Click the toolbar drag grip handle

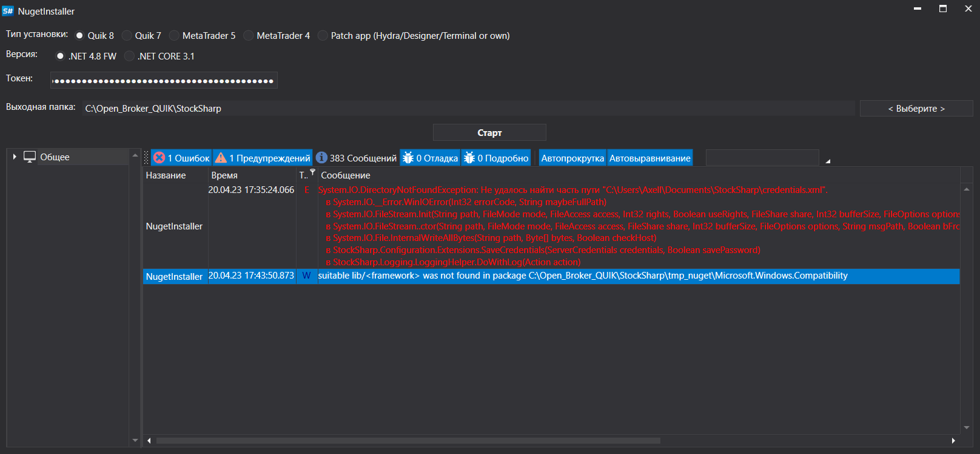pyautogui.click(x=146, y=158)
